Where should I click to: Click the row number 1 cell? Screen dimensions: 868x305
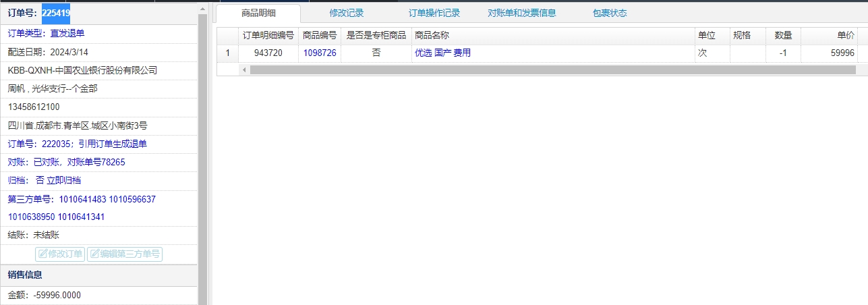(228, 53)
